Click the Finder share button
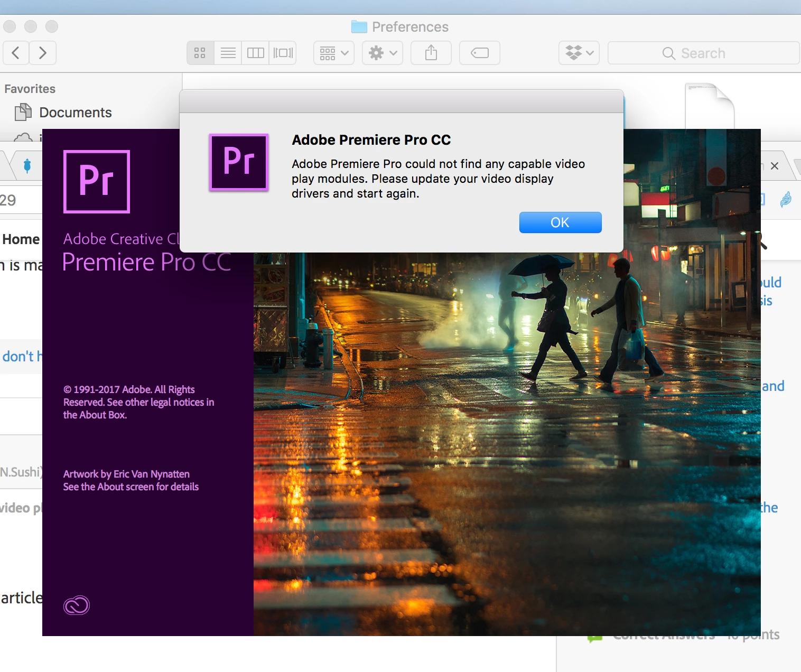This screenshot has height=672, width=801. pyautogui.click(x=431, y=53)
